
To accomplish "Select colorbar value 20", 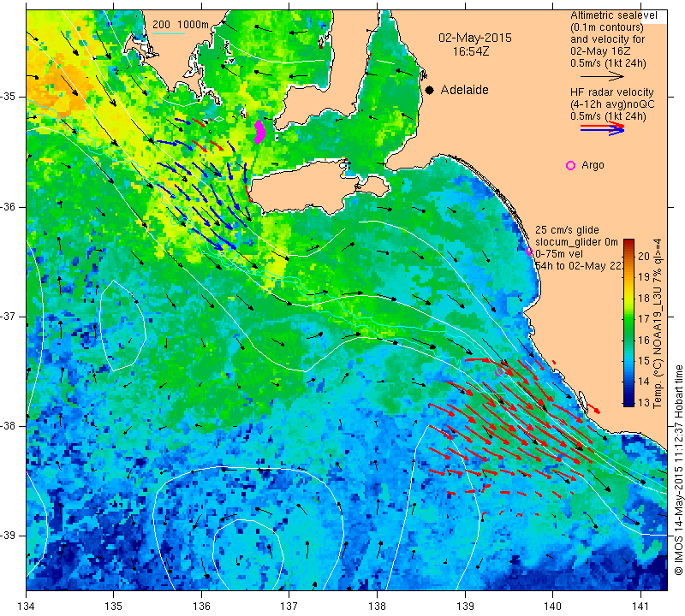I will click(x=644, y=256).
